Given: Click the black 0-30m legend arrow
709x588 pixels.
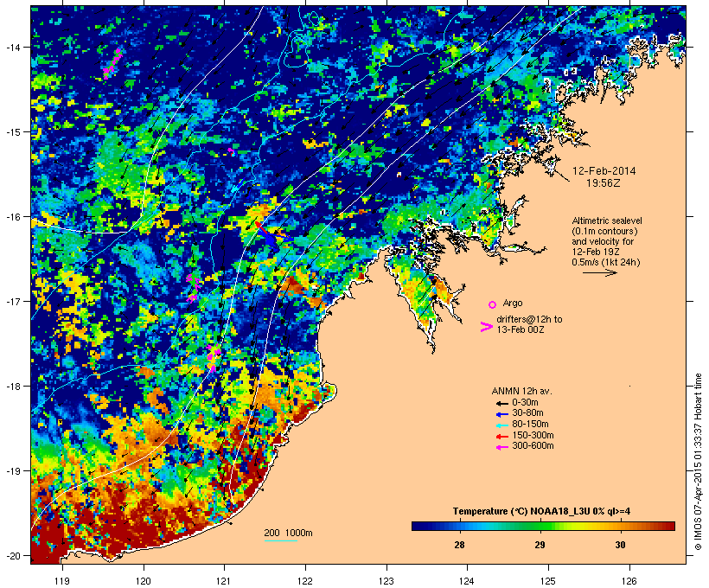Looking at the screenshot, I should pyautogui.click(x=501, y=403).
